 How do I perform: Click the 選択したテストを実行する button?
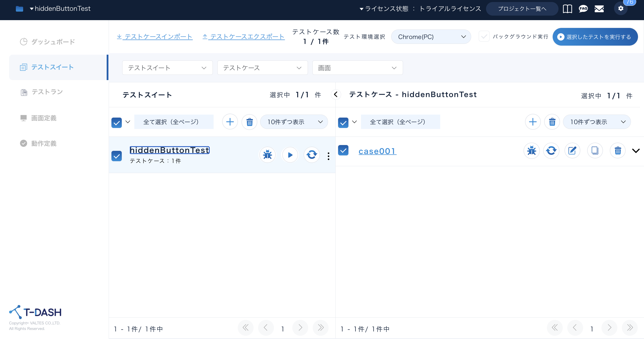pyautogui.click(x=595, y=37)
